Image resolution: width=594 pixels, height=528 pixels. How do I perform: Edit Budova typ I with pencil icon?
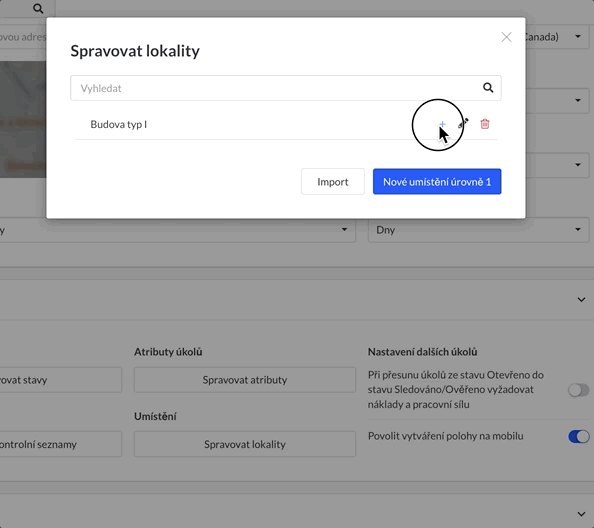tap(463, 123)
